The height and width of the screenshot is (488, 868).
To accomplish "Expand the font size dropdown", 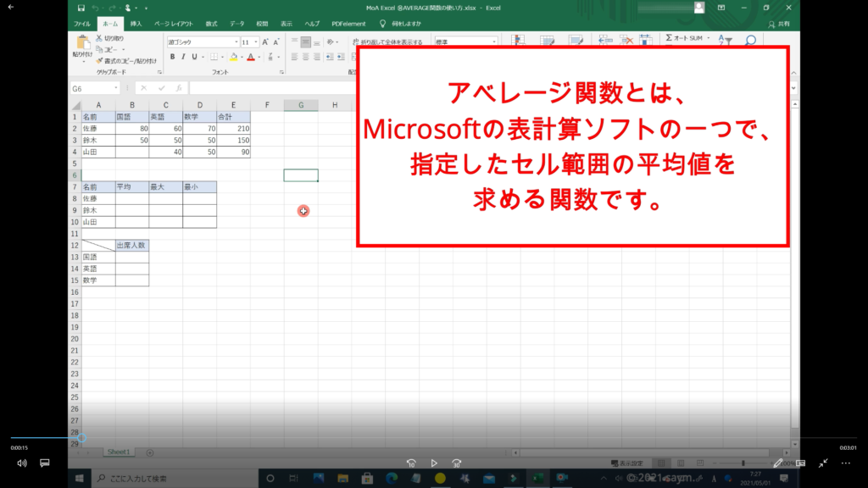I will 256,42.
